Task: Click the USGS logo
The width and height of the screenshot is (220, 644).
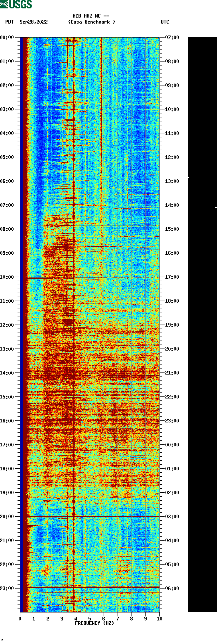Action: coord(16,4)
